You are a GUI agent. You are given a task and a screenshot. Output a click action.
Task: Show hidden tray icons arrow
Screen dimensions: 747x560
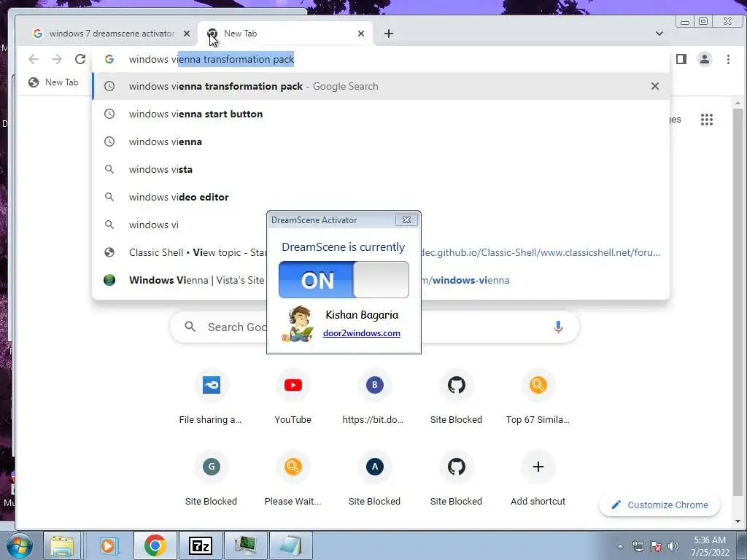coord(620,546)
